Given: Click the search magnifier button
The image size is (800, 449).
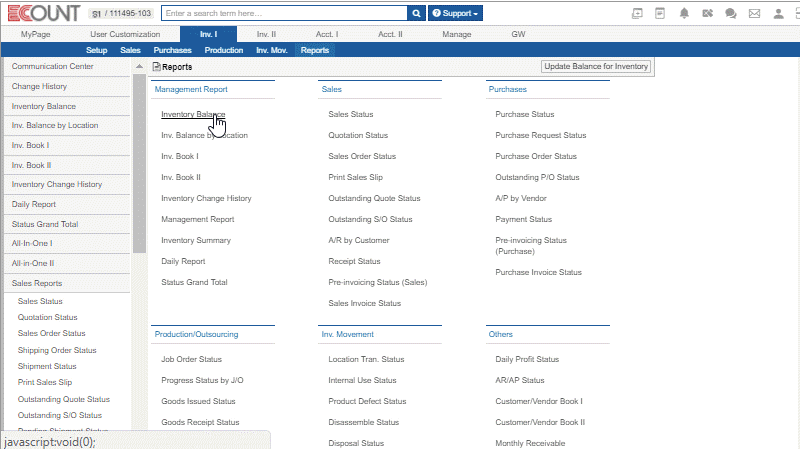Looking at the screenshot, I should click(x=416, y=13).
